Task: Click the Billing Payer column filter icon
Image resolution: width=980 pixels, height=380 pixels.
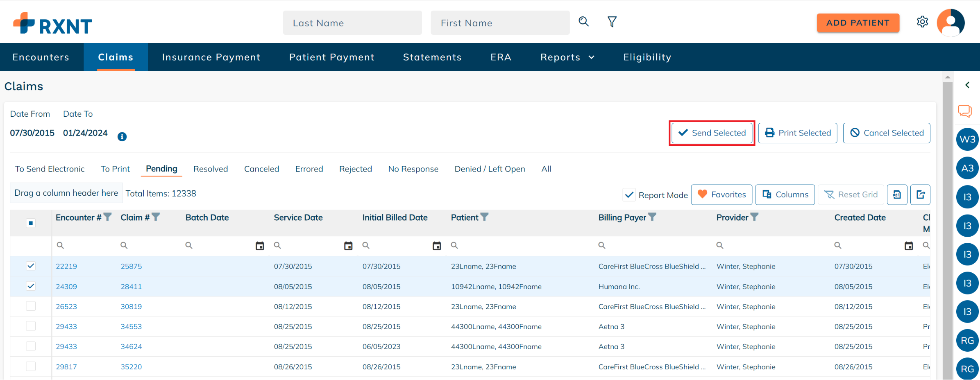Action: 652,217
